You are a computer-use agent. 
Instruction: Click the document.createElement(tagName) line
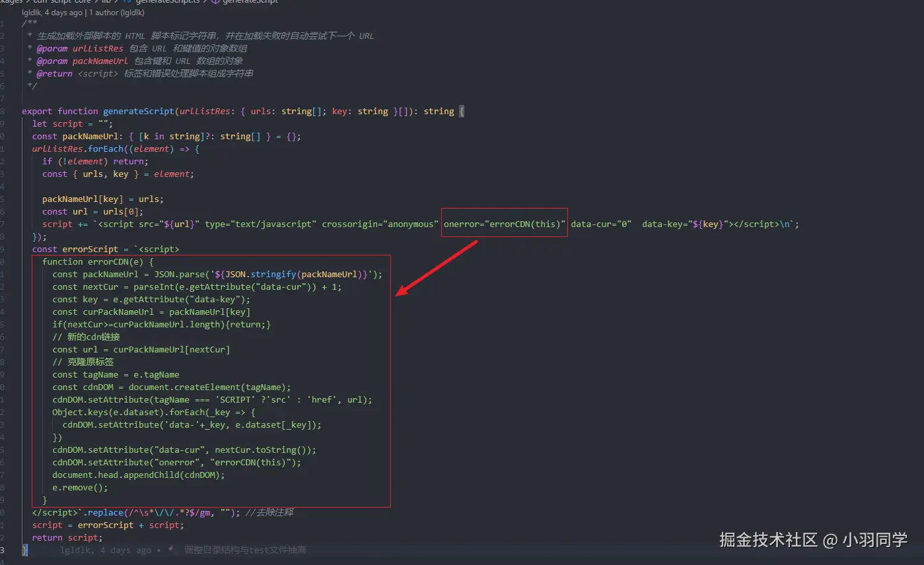(x=172, y=387)
